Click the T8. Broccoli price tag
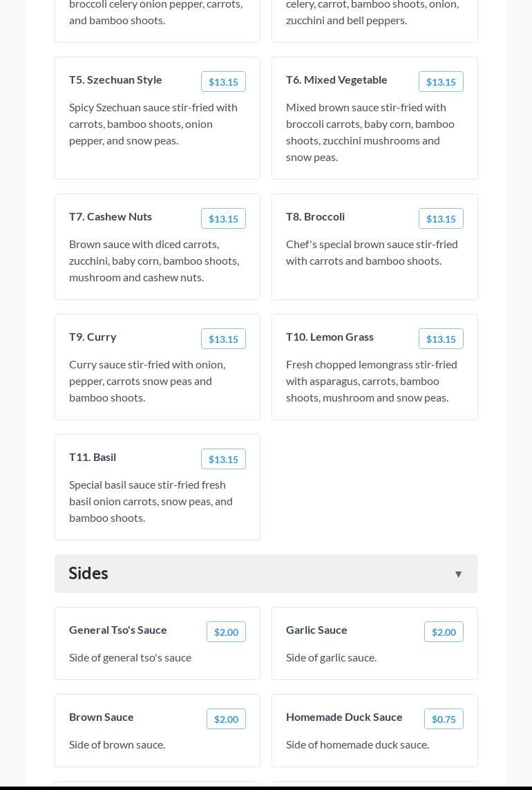 tap(441, 218)
